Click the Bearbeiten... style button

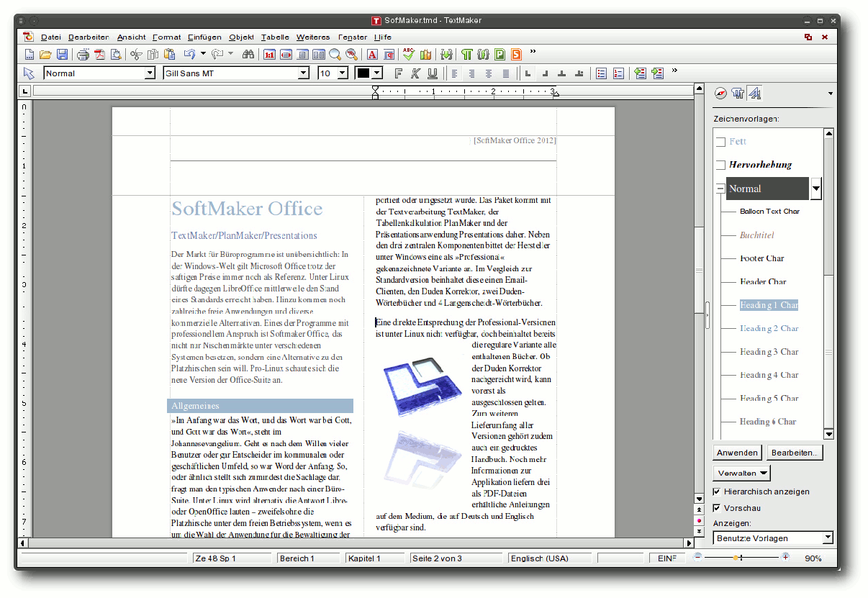(x=795, y=453)
